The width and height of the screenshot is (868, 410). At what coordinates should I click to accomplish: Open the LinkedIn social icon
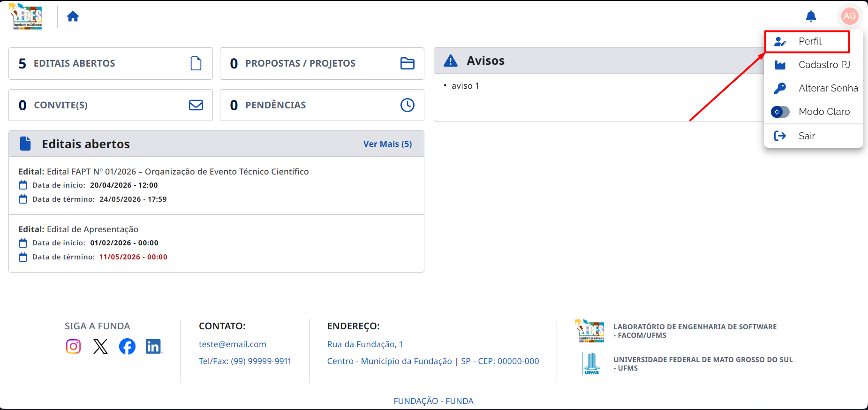point(153,347)
